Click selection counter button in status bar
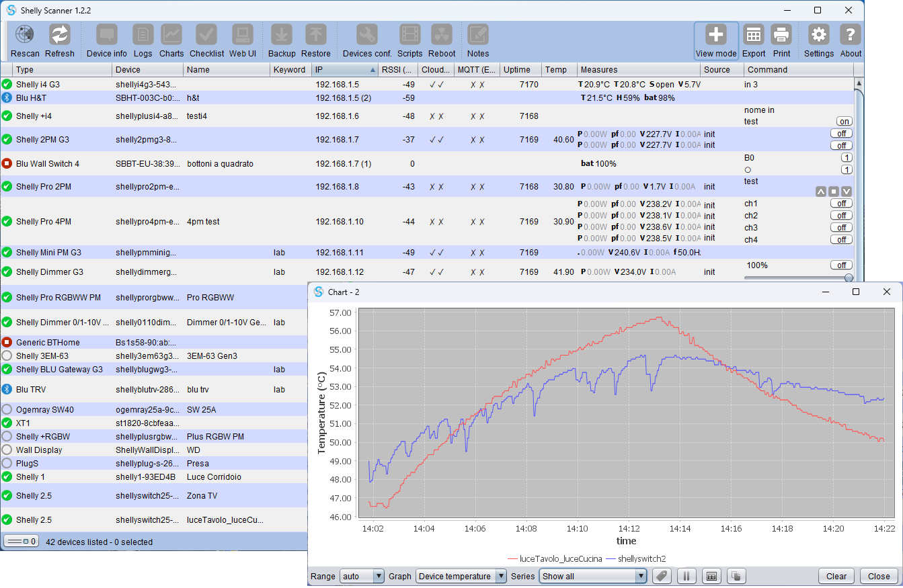This screenshot has width=903, height=588. pyautogui.click(x=22, y=542)
